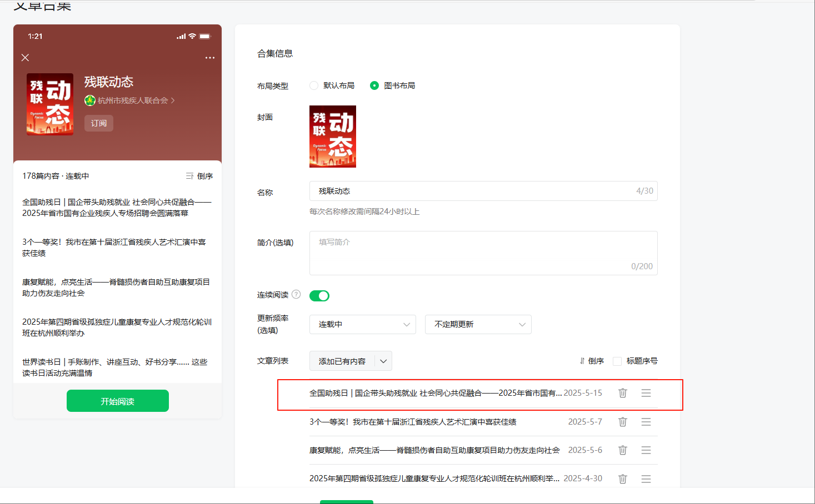815x504 pixels.
Task: Delete the 2025-4-30 article row
Action: click(x=623, y=478)
